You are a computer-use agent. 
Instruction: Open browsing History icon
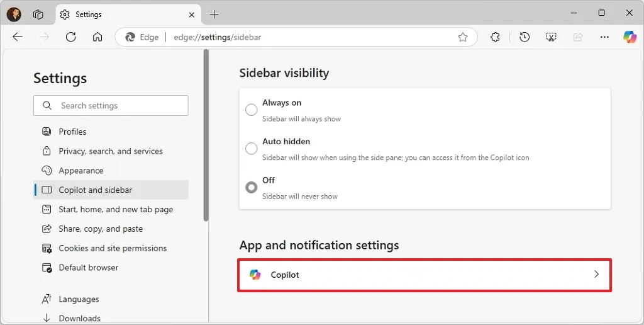point(525,37)
